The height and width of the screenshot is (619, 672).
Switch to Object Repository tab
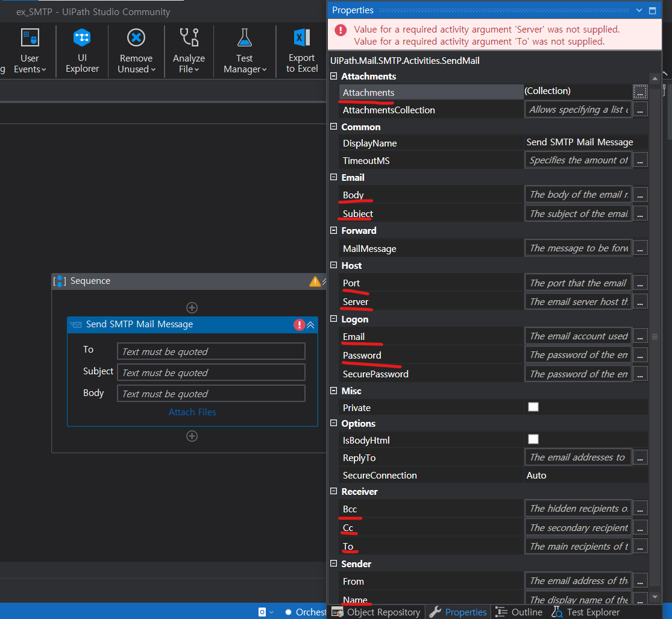[376, 612]
